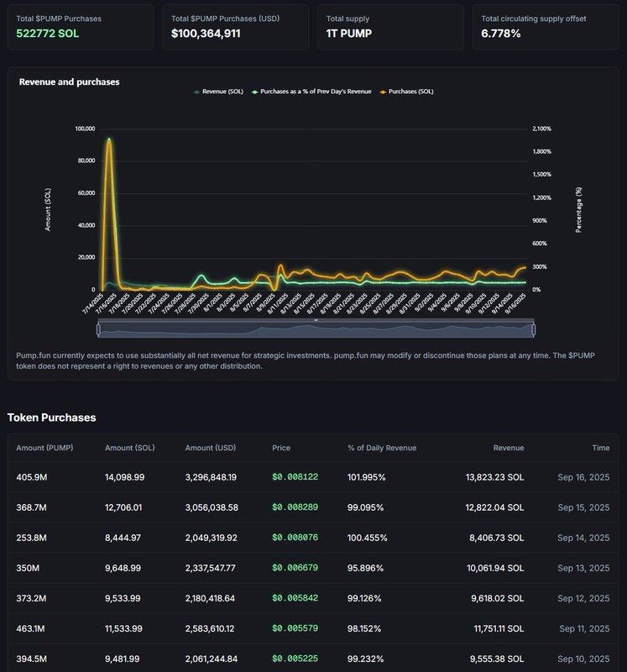Click the 14,098.99 SOL amount cell
627x672 pixels.
[124, 477]
